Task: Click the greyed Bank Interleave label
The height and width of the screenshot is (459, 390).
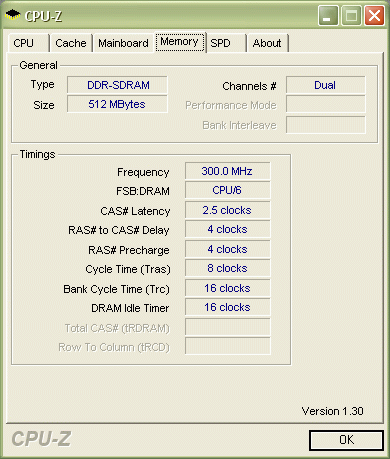Action: pyautogui.click(x=239, y=125)
